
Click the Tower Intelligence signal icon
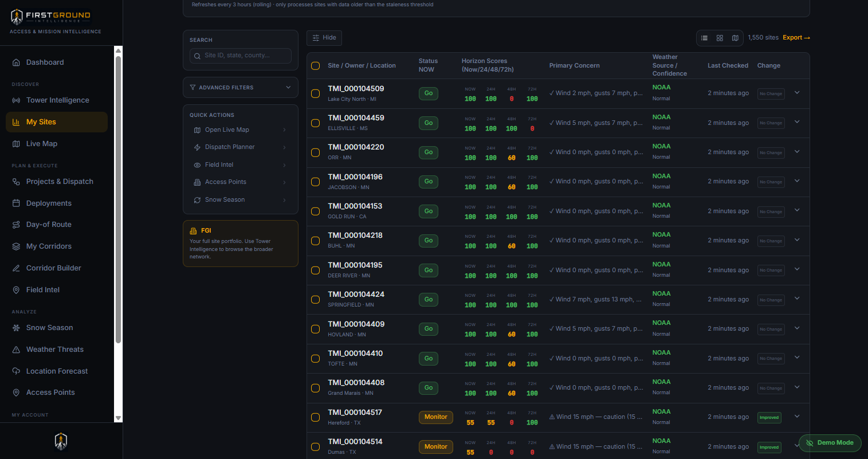click(16, 100)
